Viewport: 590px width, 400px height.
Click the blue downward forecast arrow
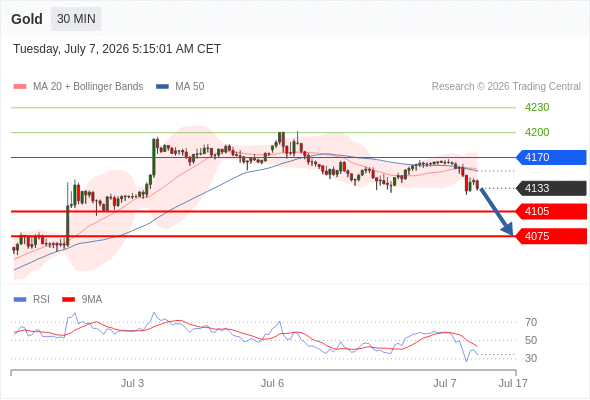coord(497,212)
